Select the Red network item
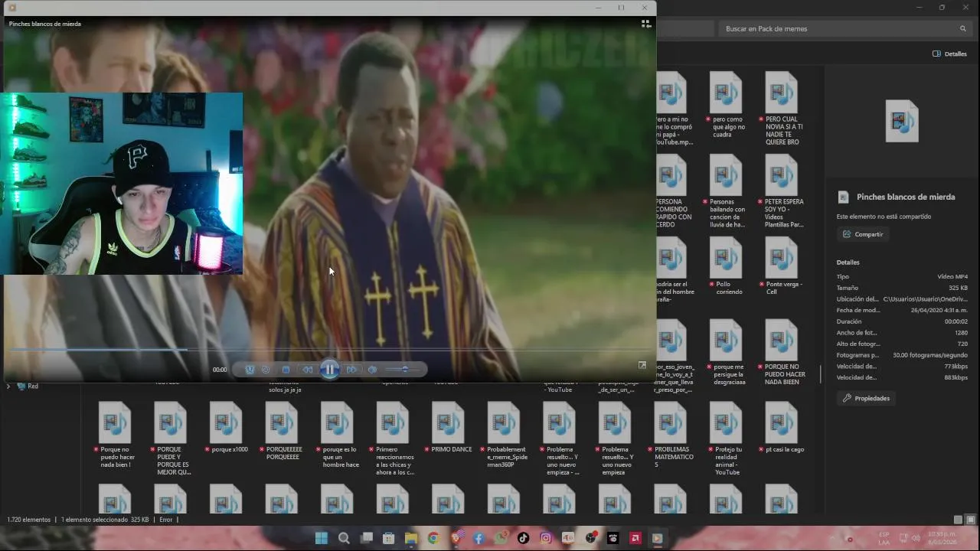 pos(28,386)
